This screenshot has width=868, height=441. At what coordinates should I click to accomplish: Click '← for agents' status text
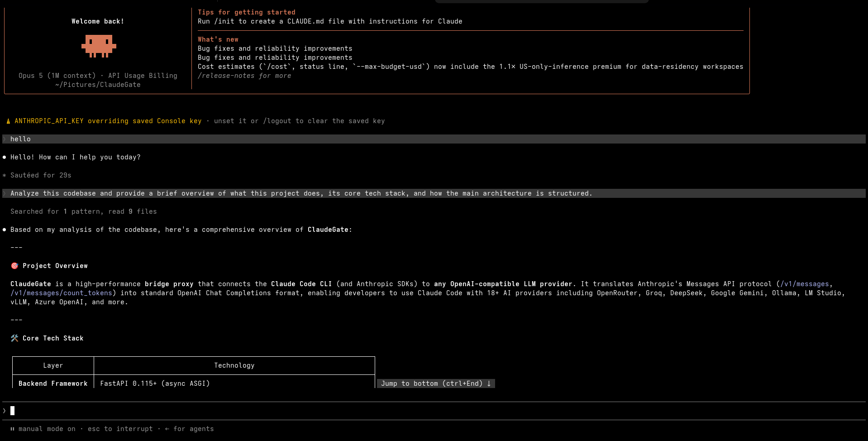point(190,429)
